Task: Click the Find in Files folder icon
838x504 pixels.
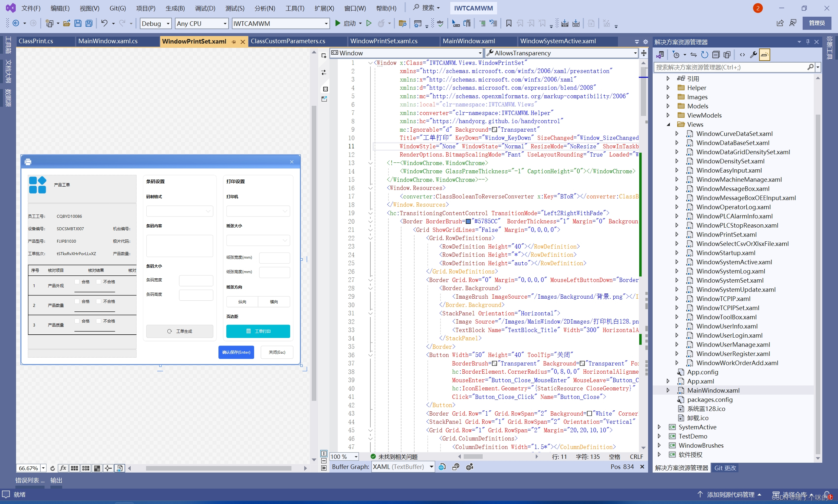Action: point(402,23)
